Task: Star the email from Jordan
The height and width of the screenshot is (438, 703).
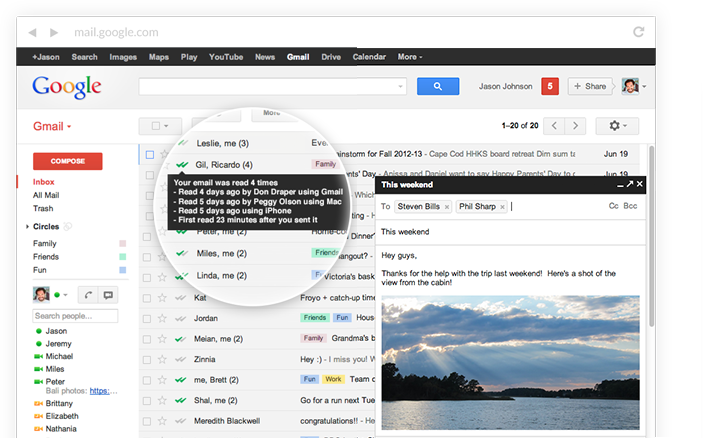Action: [x=162, y=317]
